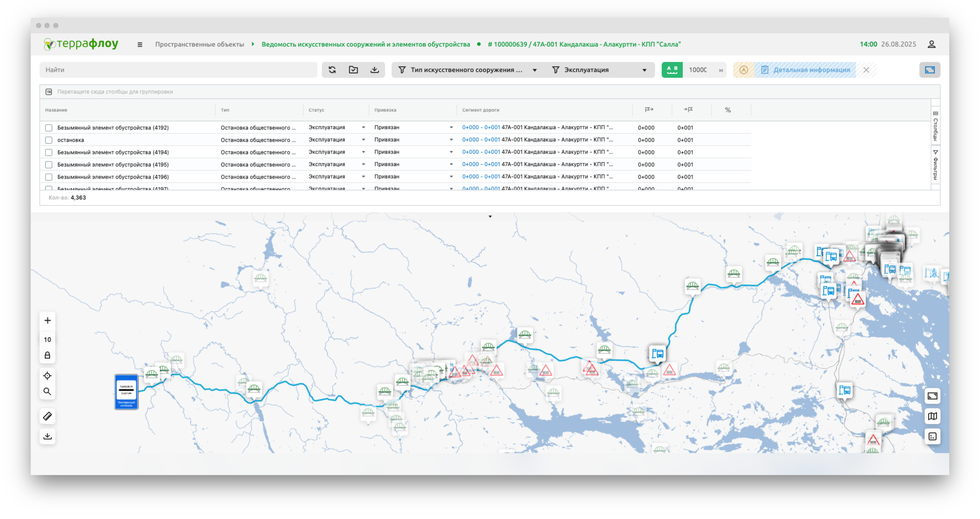This screenshot has height=519, width=980.
Task: Open road segment link in the "остановка" row
Action: (481, 140)
